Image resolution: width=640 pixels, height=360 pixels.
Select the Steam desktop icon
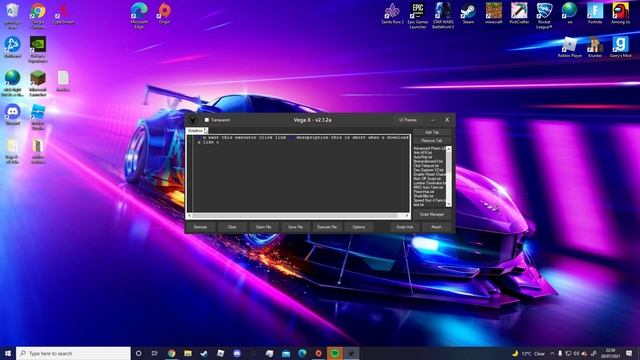click(468, 14)
